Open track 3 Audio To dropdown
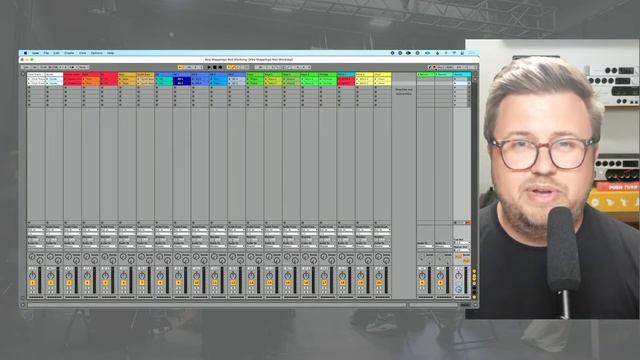This screenshot has width=640, height=360. click(x=72, y=247)
